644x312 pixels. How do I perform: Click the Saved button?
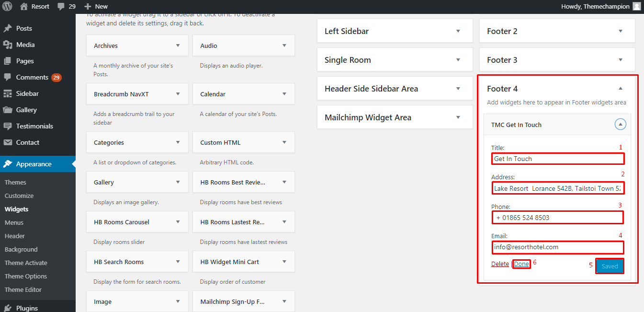click(x=610, y=266)
